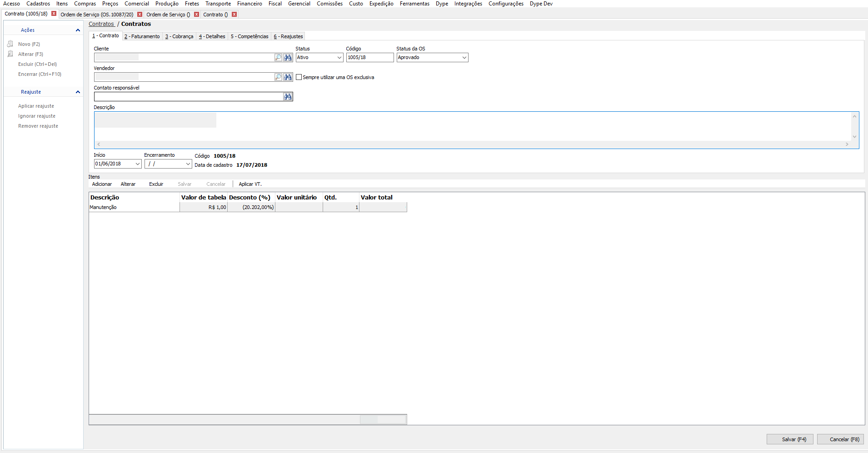Click the magnifier search icon in Vendedor field

pos(278,77)
